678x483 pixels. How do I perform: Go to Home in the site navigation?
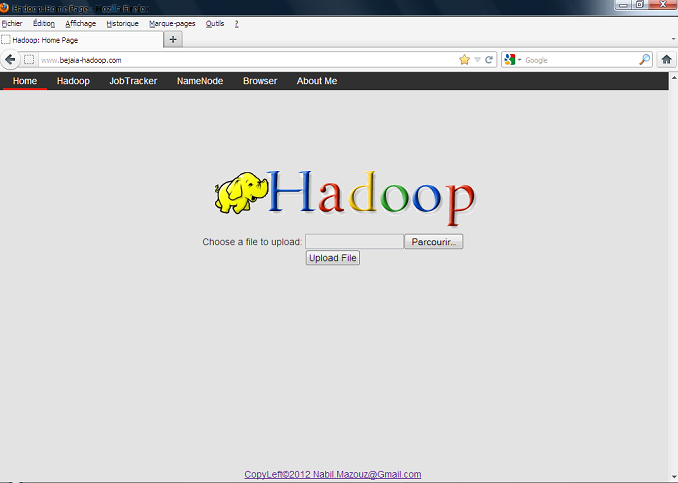[x=25, y=81]
